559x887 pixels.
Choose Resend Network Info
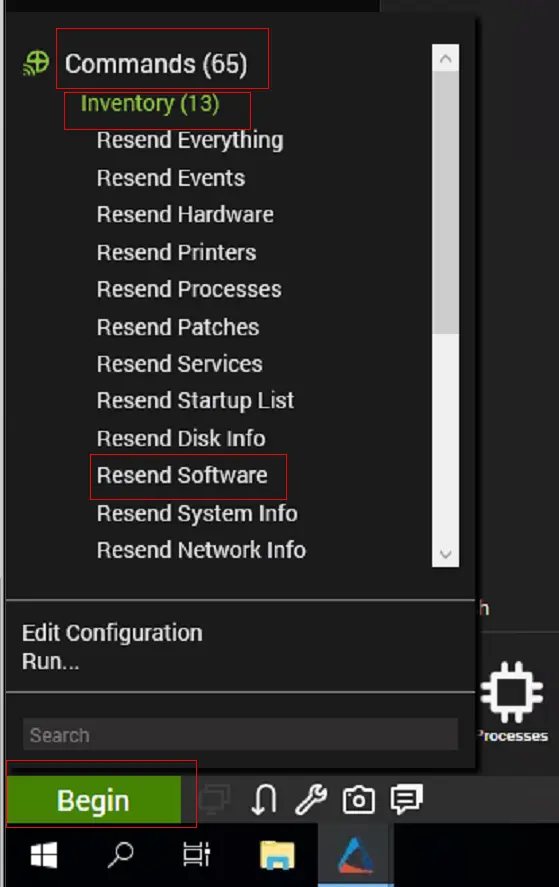[x=201, y=550]
